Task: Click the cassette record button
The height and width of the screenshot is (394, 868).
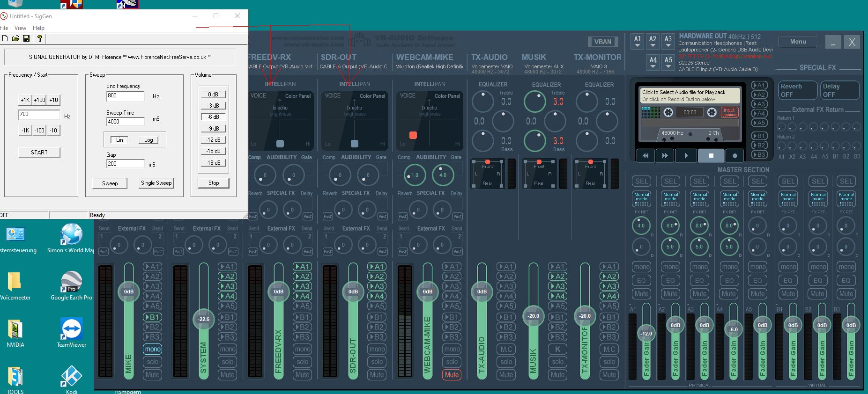Action: click(x=734, y=156)
